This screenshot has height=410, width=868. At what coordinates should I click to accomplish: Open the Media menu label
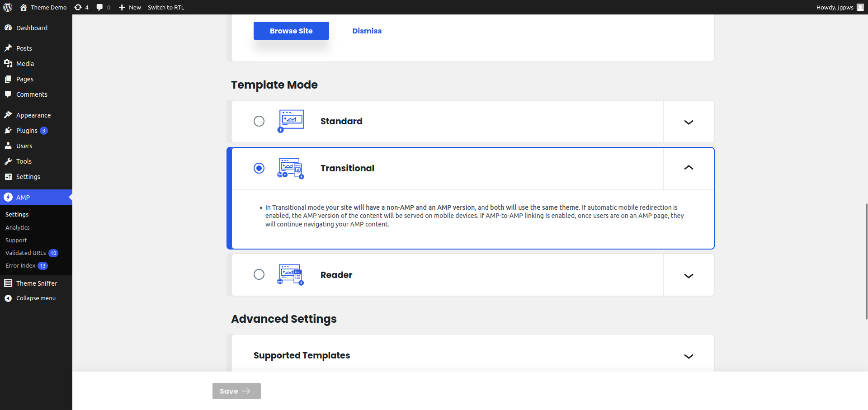click(x=25, y=64)
